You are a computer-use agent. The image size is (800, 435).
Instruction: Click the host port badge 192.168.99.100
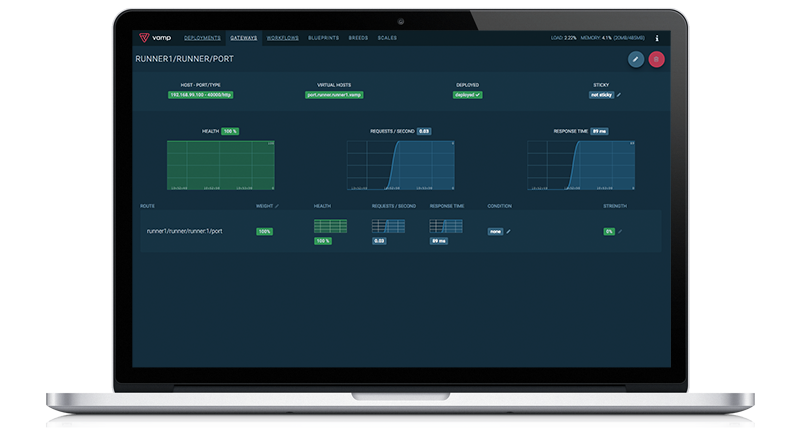(201, 95)
